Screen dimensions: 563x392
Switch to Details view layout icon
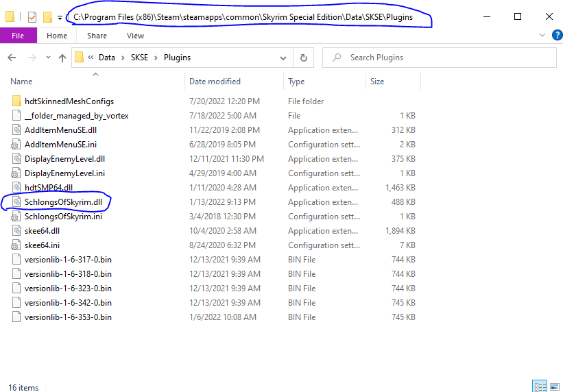[540, 387]
